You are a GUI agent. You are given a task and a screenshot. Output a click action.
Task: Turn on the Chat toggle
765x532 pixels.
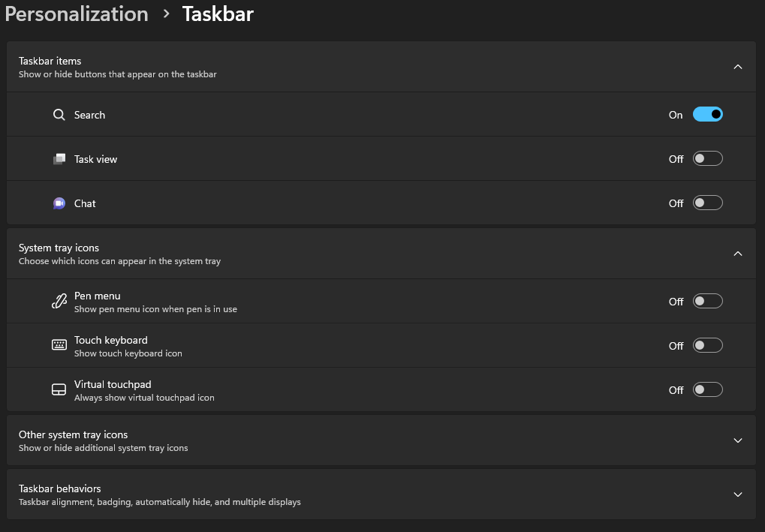coord(707,203)
